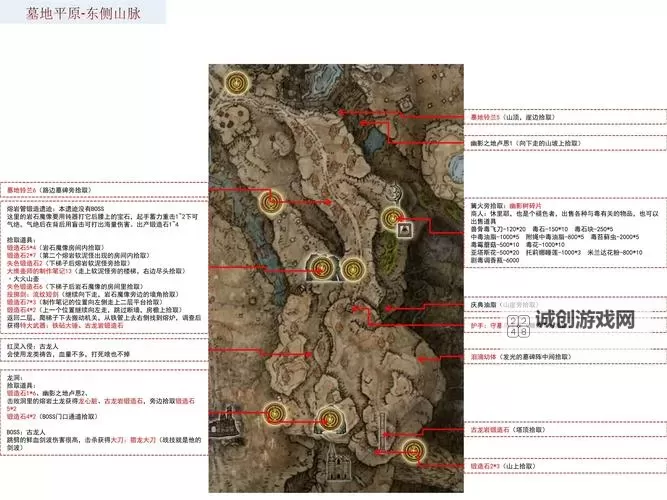The height and width of the screenshot is (500, 667).
Task: Click the line 锻造石4*2（BOSS门口通道拾取）
Action: [x=52, y=417]
